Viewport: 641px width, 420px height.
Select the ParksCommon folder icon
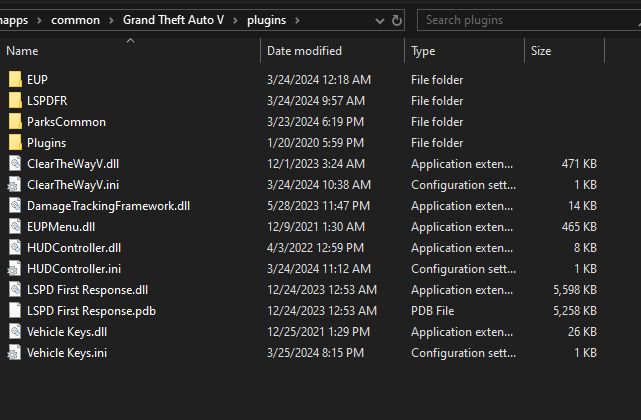click(x=15, y=122)
